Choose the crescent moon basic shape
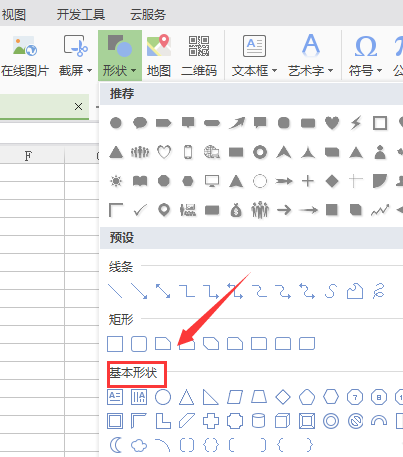Viewport: 403px width, 457px height. pos(116,445)
